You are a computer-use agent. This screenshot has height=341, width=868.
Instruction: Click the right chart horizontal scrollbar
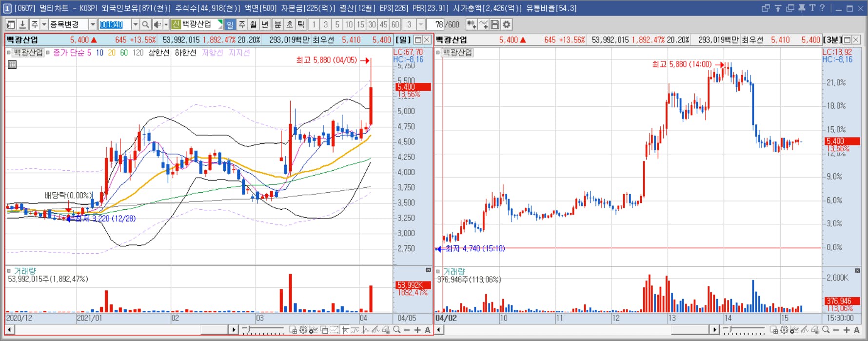577,330
